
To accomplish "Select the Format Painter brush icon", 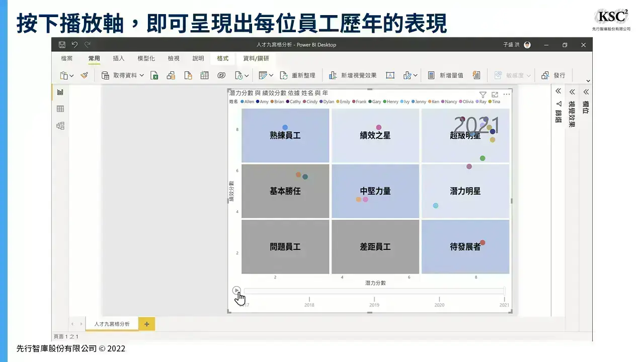I will [84, 75].
